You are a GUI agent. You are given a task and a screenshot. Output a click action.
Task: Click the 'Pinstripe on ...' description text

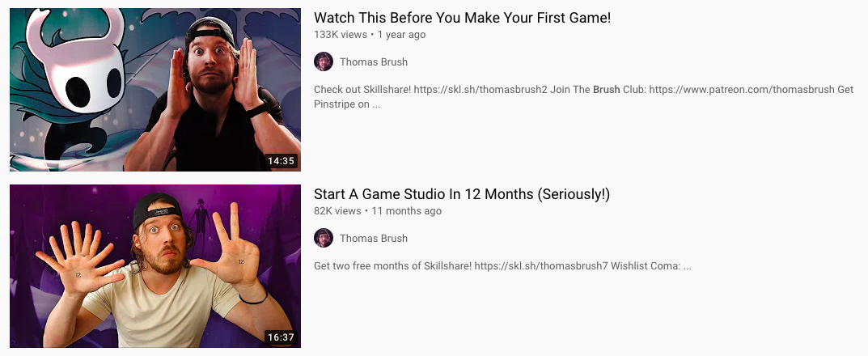coord(347,104)
